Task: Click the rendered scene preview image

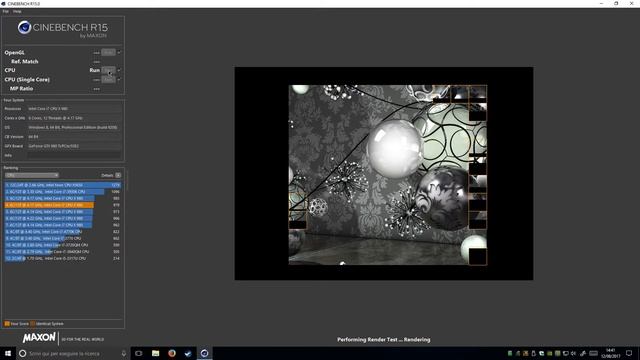Action: coord(388,175)
